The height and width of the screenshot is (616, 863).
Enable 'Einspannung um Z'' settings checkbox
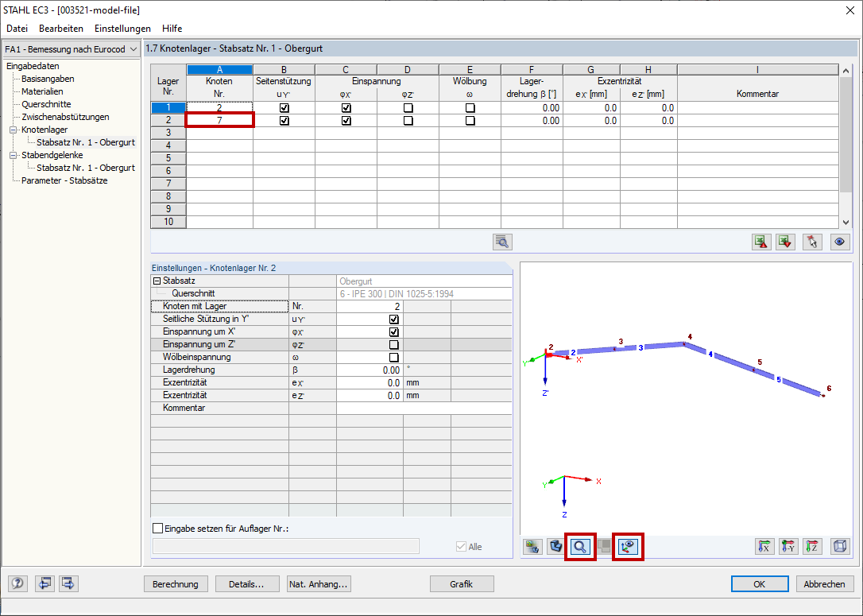pyautogui.click(x=393, y=345)
